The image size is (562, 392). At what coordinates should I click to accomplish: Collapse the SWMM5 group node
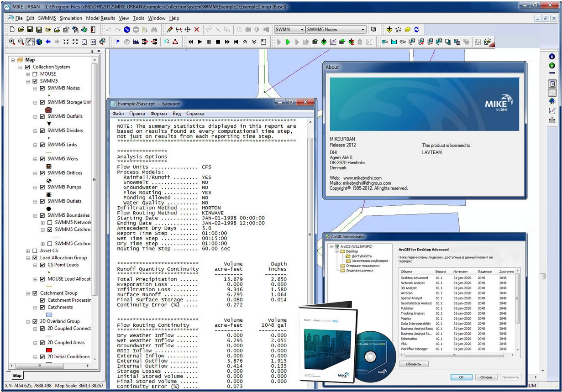(28, 81)
